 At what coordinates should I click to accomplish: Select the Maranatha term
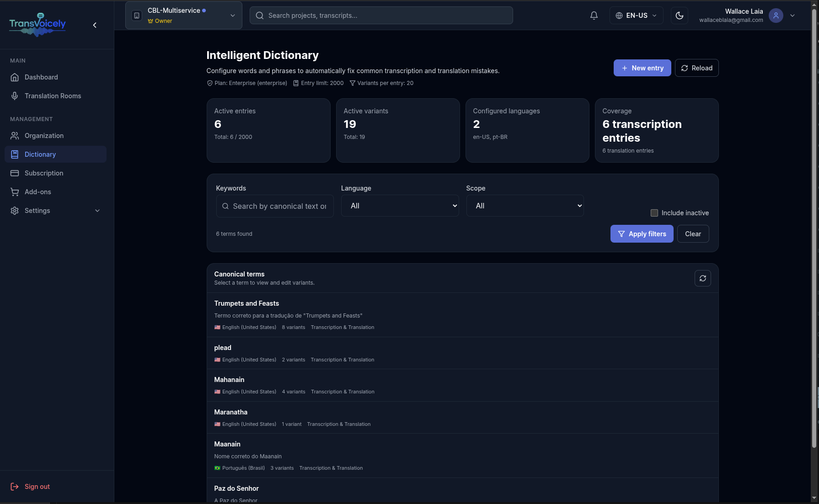click(462, 418)
